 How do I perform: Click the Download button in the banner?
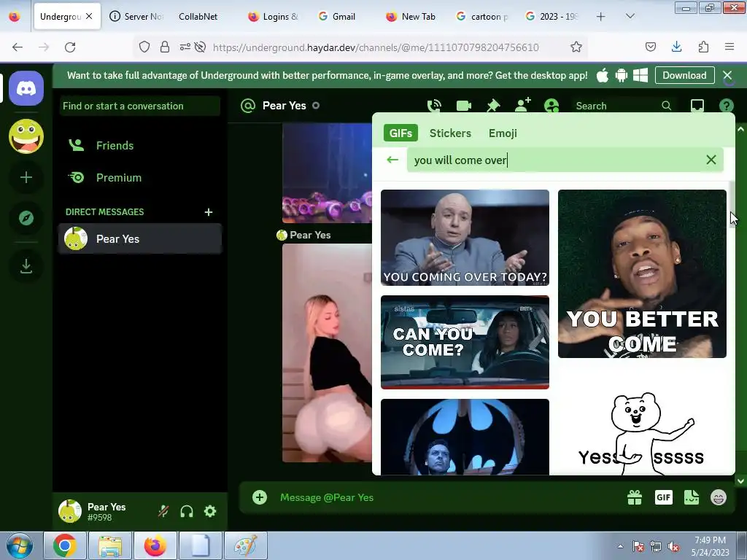click(684, 75)
